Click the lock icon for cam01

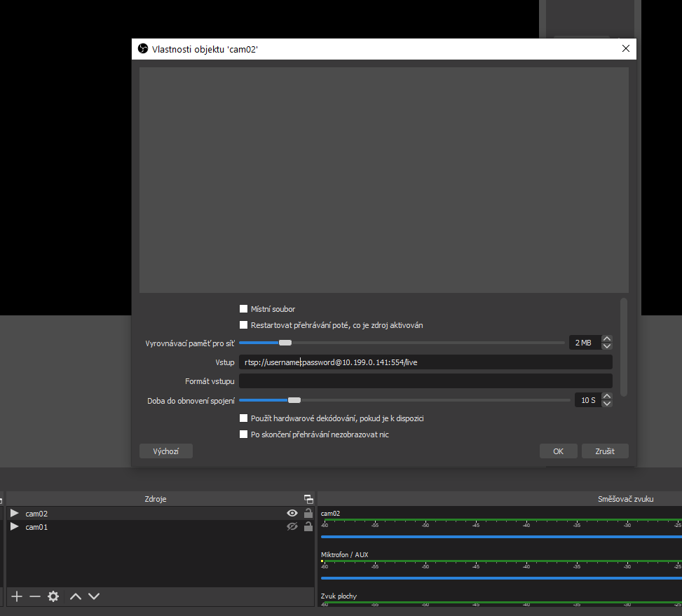point(308,527)
